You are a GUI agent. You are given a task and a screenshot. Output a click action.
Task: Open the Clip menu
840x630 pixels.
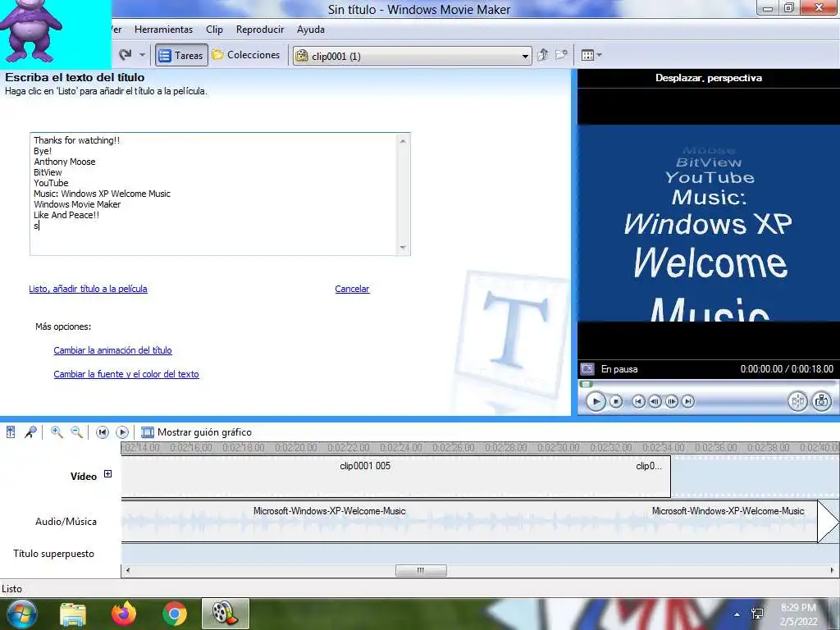point(214,30)
